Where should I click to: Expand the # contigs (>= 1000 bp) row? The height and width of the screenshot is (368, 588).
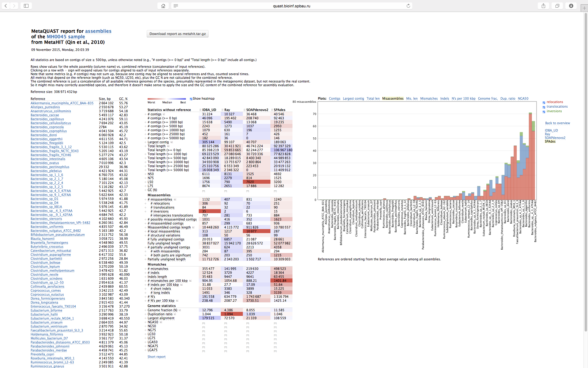click(x=146, y=122)
